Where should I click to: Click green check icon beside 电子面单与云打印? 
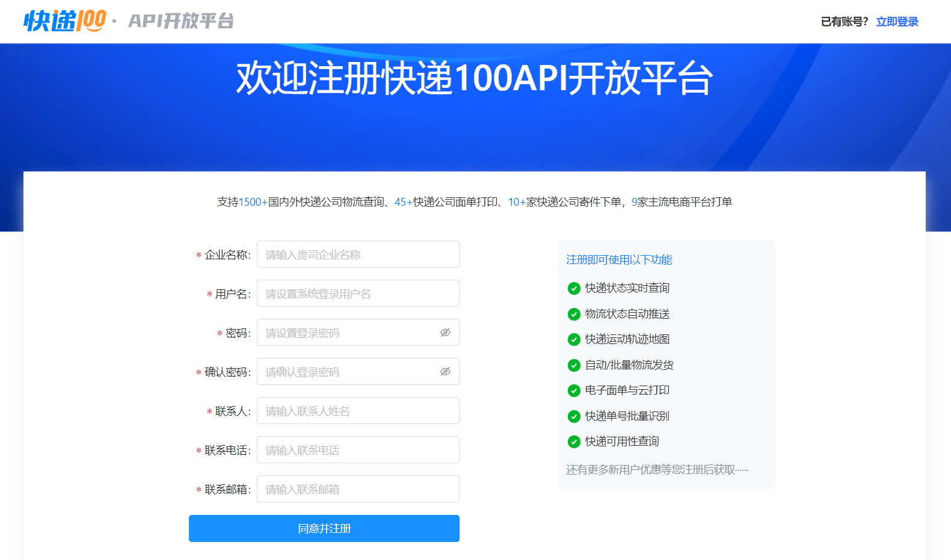(574, 390)
